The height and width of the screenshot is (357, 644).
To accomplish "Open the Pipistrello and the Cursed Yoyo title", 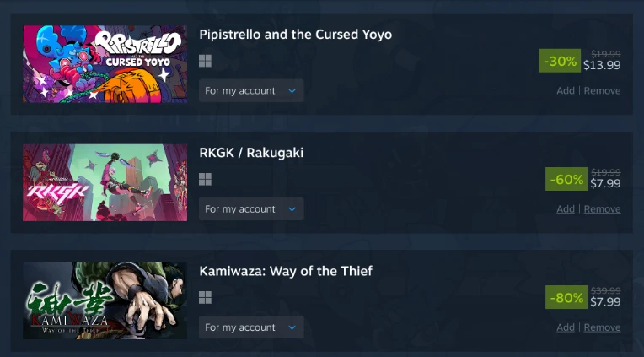I will [295, 35].
